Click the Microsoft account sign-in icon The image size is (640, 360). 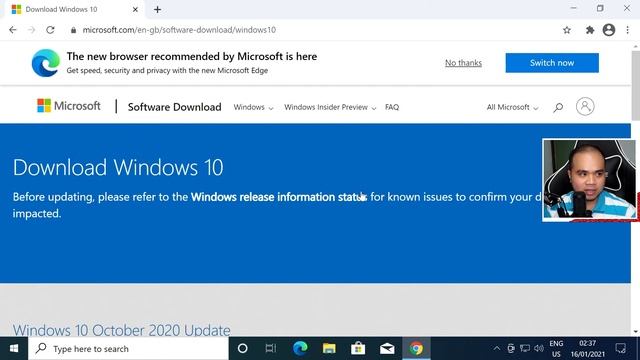[x=585, y=107]
